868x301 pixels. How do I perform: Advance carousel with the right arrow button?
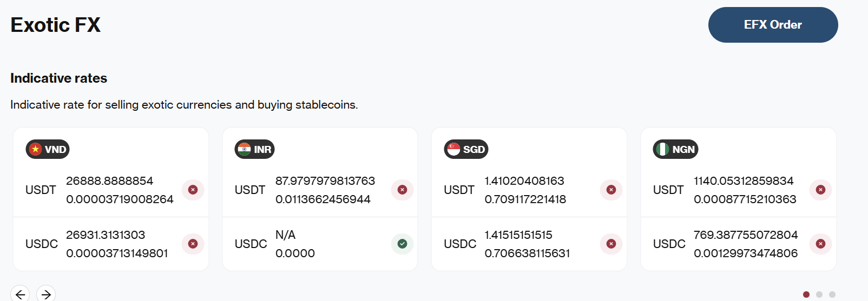46,294
